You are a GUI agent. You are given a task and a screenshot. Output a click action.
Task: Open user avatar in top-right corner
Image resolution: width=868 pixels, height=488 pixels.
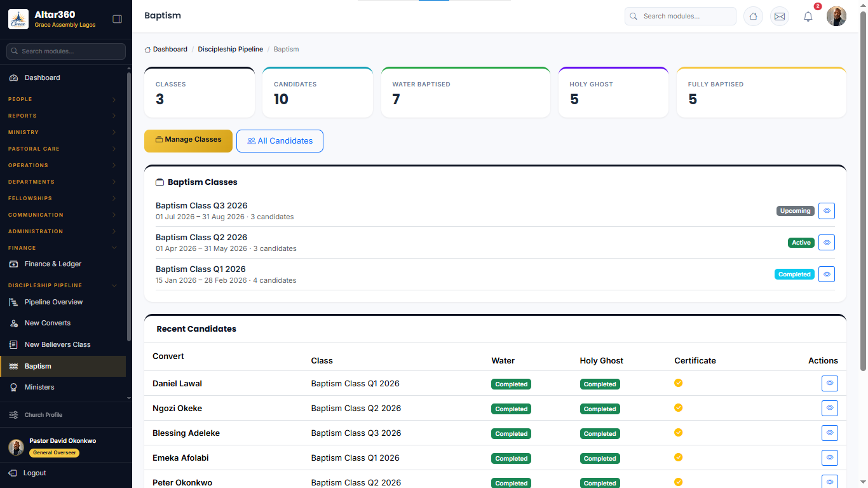pyautogui.click(x=836, y=17)
